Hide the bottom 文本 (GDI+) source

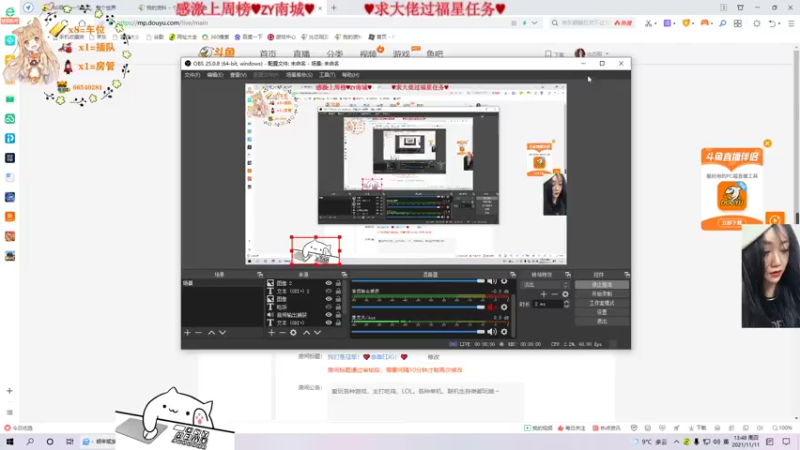(x=329, y=322)
